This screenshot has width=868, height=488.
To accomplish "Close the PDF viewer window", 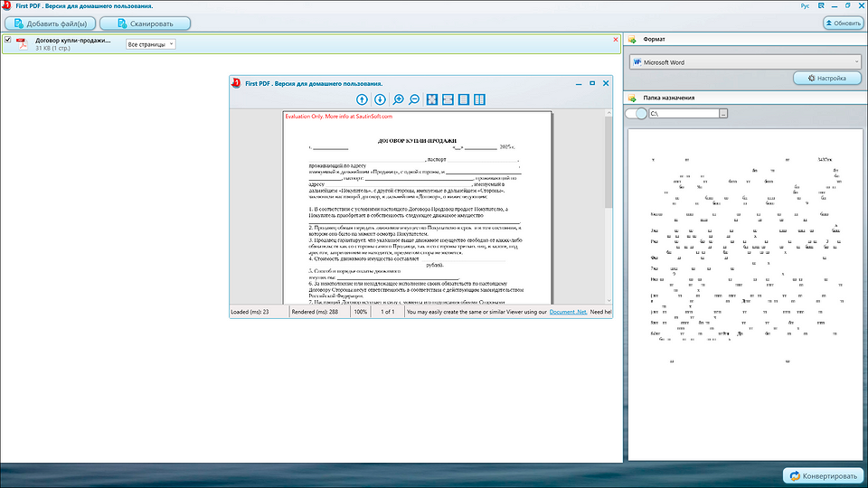I will tap(606, 83).
